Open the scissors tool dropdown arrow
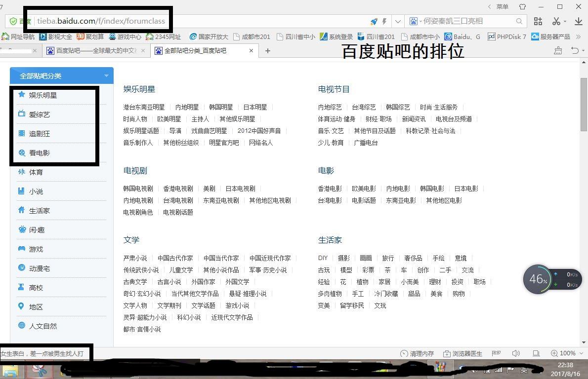The width and height of the screenshot is (588, 379). point(565,22)
